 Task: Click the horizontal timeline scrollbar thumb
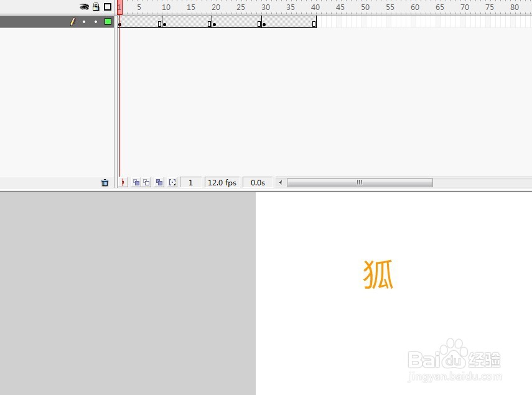pyautogui.click(x=360, y=182)
